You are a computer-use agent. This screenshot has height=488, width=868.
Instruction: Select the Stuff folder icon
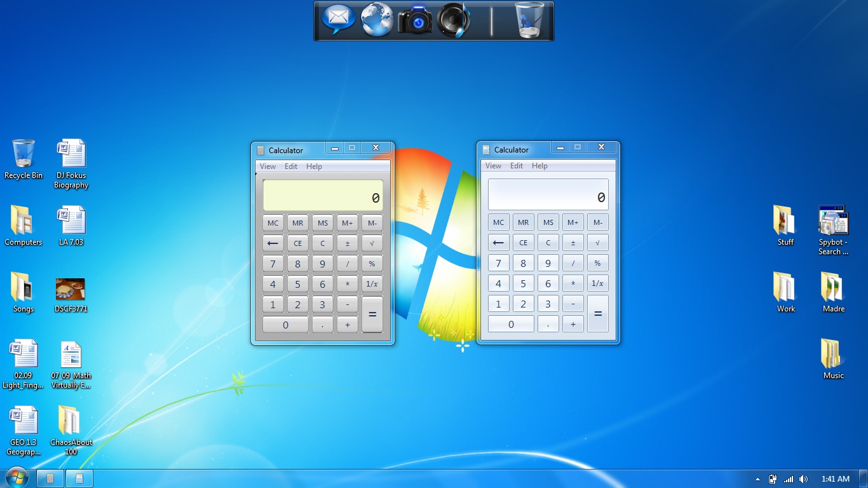(786, 226)
